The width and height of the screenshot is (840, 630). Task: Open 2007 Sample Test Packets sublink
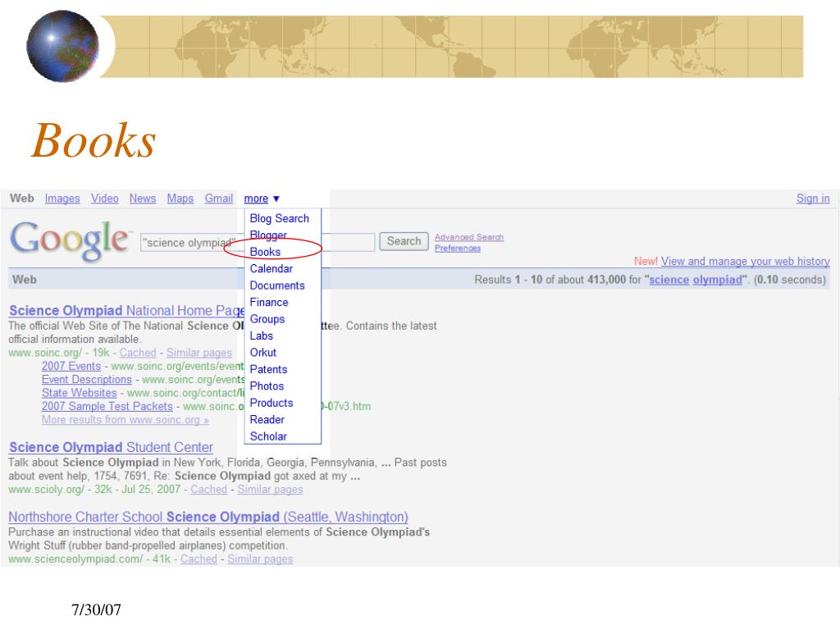coord(107,406)
